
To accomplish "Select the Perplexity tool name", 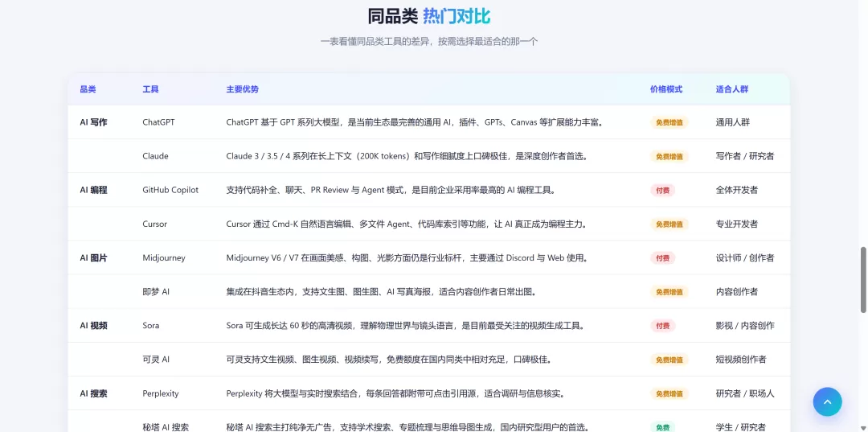I will [161, 393].
